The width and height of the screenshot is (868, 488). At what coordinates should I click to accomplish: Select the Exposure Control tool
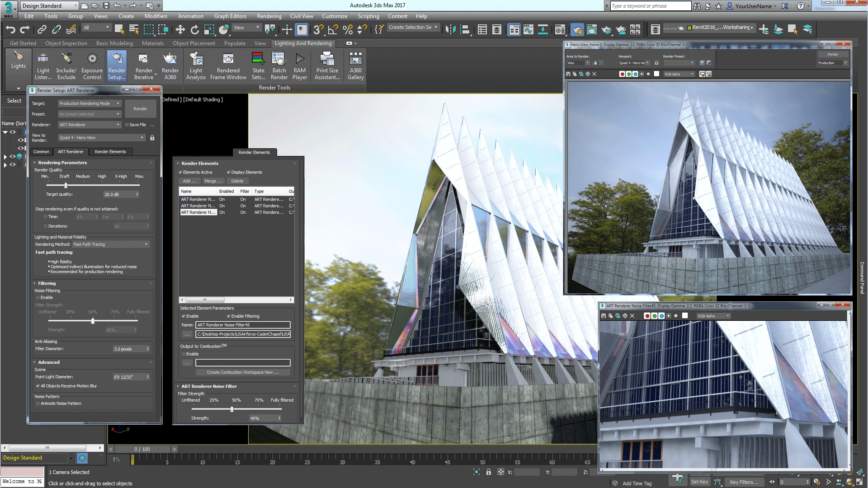[91, 65]
